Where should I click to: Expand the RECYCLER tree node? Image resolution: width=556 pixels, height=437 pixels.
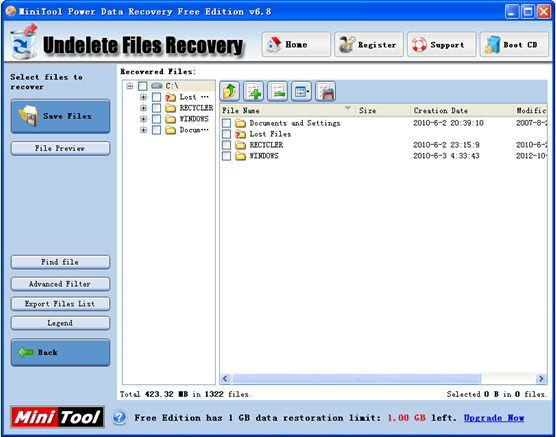(x=143, y=108)
